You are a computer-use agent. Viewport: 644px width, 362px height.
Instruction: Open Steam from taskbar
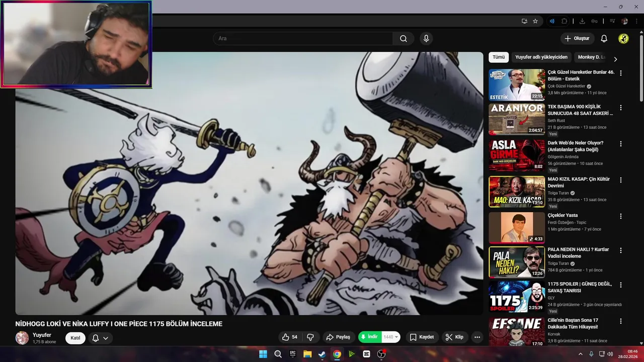point(322,354)
